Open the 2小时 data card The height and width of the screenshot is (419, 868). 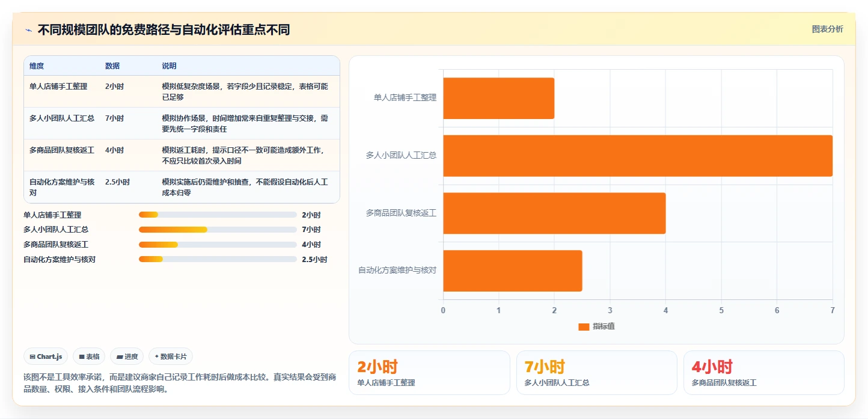pos(429,373)
